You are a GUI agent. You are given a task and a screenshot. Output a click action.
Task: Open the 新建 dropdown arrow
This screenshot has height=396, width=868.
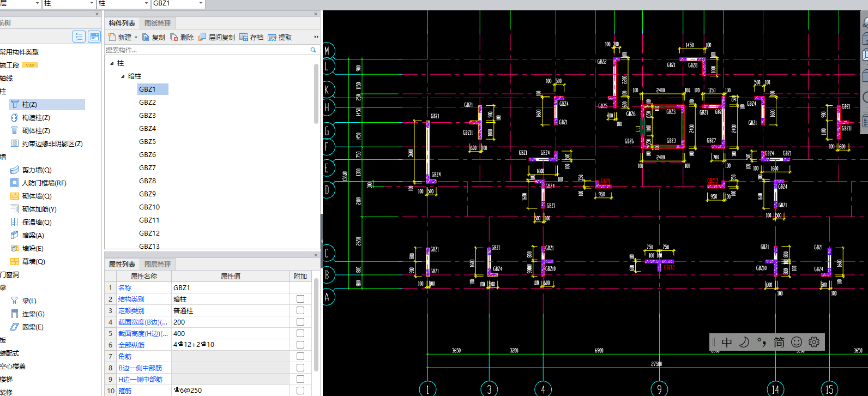136,38
